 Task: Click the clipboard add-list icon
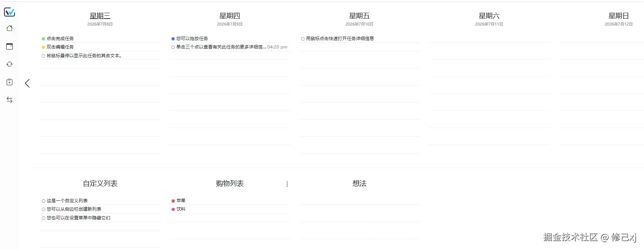(9, 82)
